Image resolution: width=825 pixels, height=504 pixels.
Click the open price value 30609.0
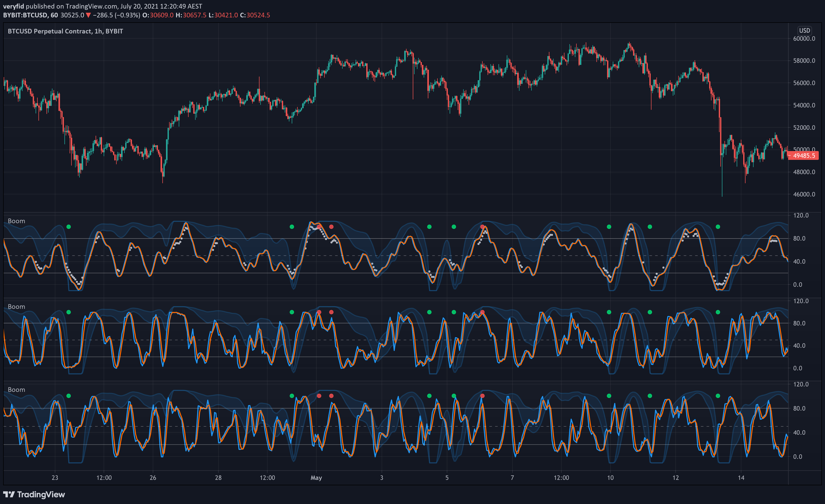(161, 15)
